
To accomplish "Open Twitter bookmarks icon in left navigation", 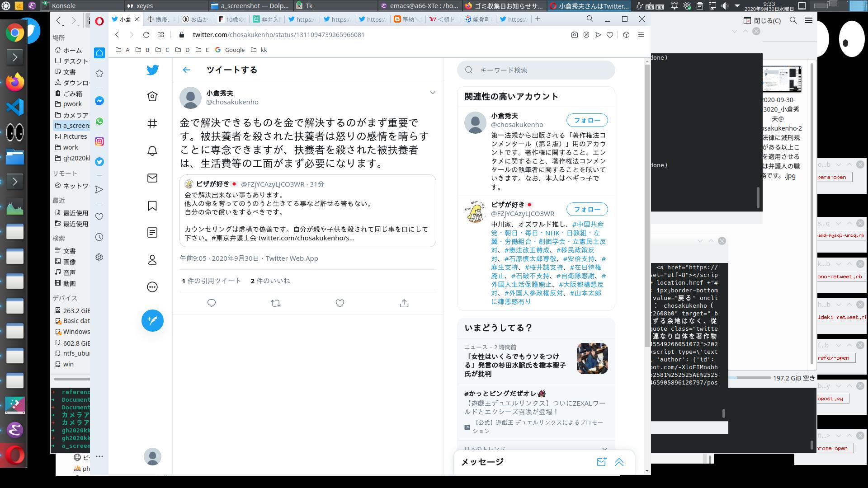I will tap(152, 206).
